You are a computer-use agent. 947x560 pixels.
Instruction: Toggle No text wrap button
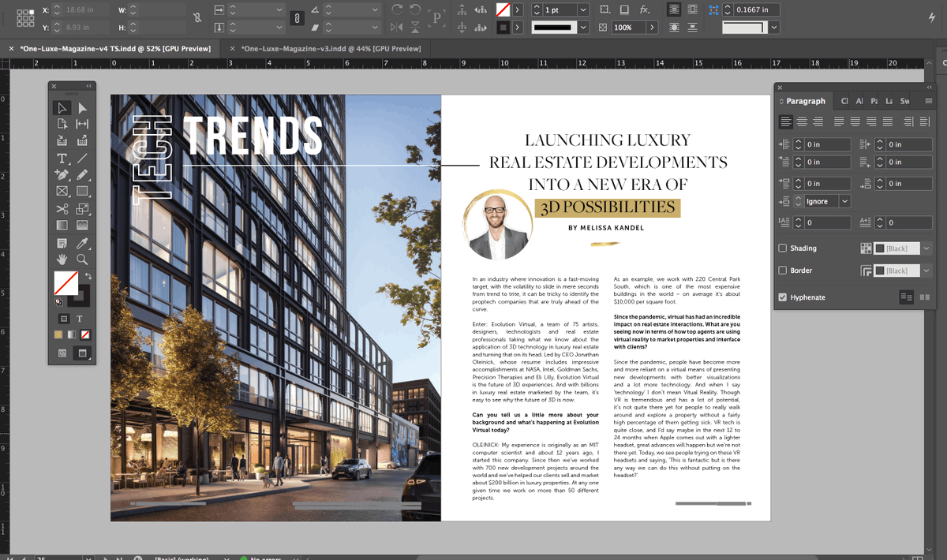click(674, 9)
